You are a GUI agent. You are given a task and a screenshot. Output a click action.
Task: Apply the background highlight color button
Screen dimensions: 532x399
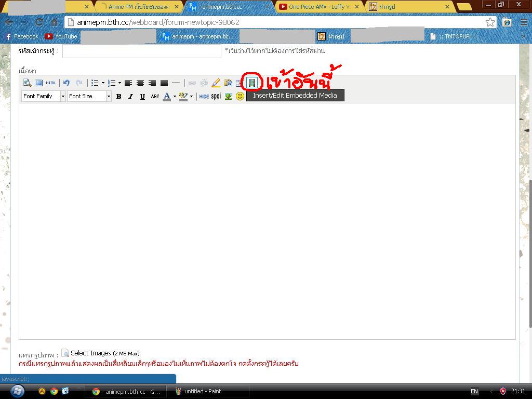tap(183, 96)
